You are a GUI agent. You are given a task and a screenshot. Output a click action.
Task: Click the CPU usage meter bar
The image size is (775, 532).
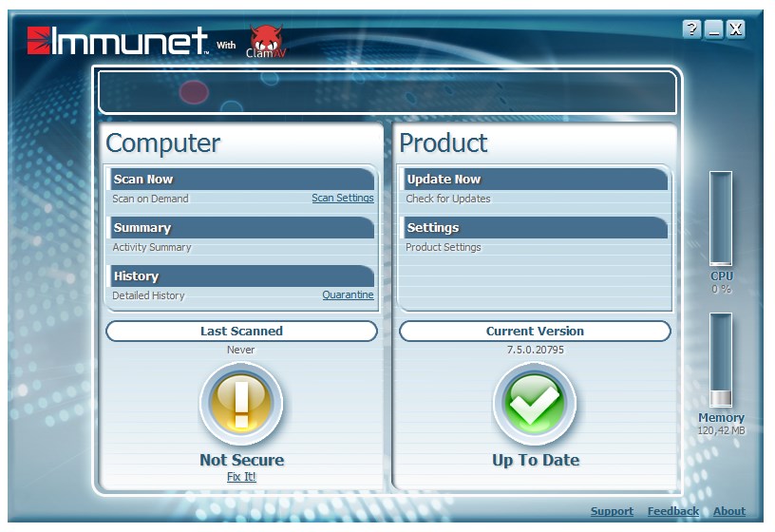[721, 218]
